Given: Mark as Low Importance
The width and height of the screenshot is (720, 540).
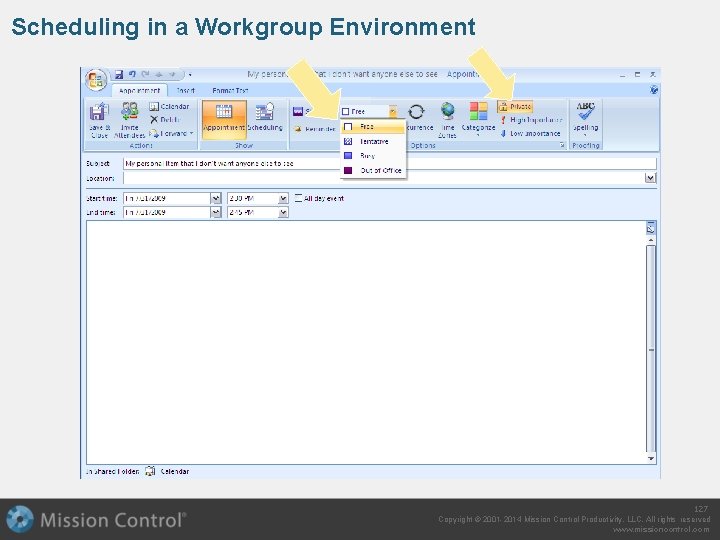Looking at the screenshot, I should point(530,134).
